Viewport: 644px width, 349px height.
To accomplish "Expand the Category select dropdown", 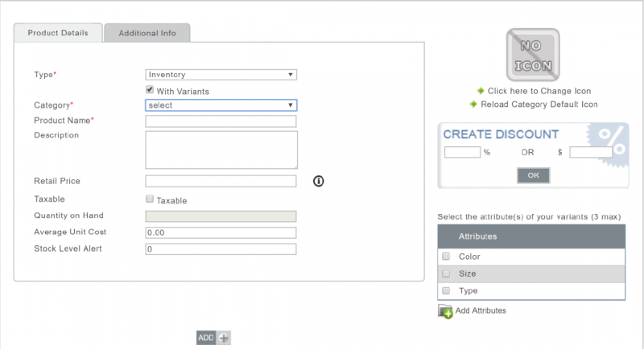I will tap(221, 105).
